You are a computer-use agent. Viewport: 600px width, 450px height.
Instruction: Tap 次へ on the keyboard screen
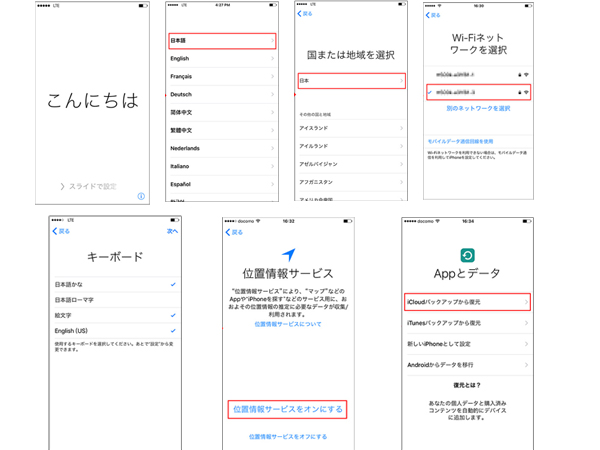point(172,231)
